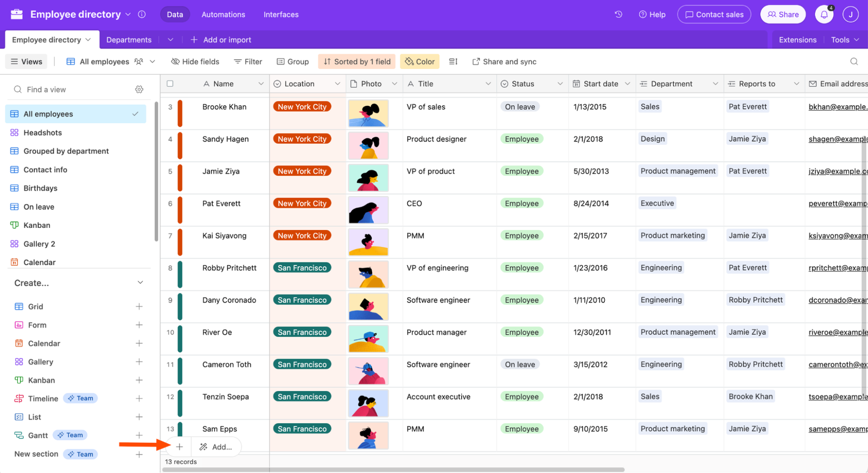868x473 pixels.
Task: Click plus icon next to Kanban under Create
Action: click(139, 380)
